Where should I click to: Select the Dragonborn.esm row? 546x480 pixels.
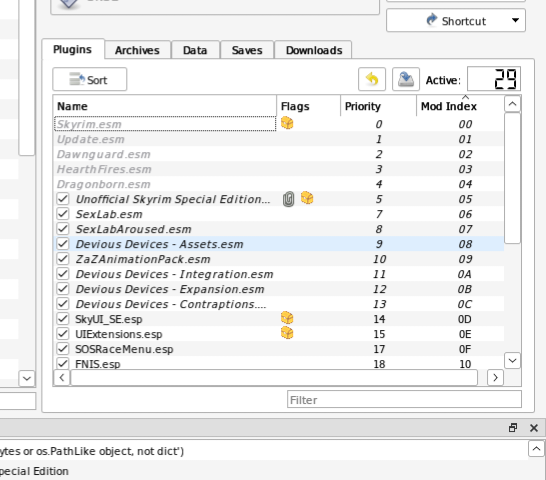pos(279,184)
